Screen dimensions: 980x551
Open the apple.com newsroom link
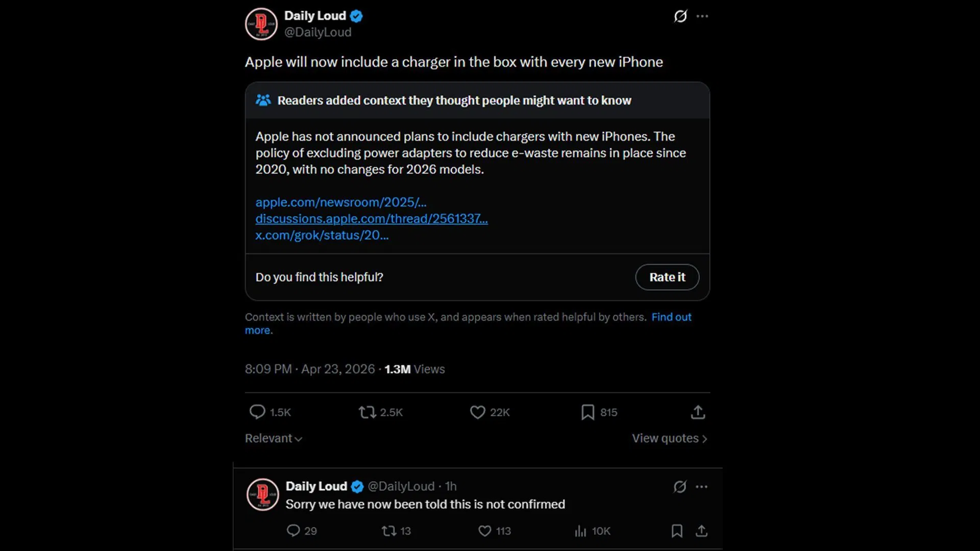(341, 202)
